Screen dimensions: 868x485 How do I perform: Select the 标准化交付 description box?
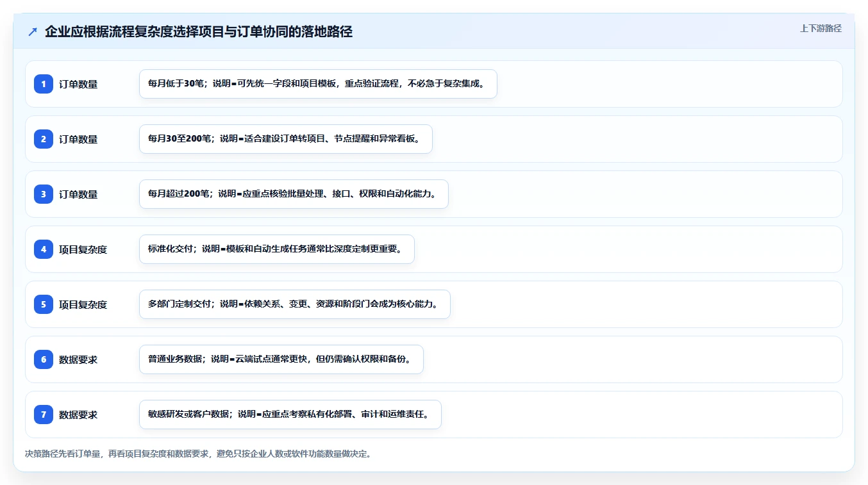(x=277, y=249)
